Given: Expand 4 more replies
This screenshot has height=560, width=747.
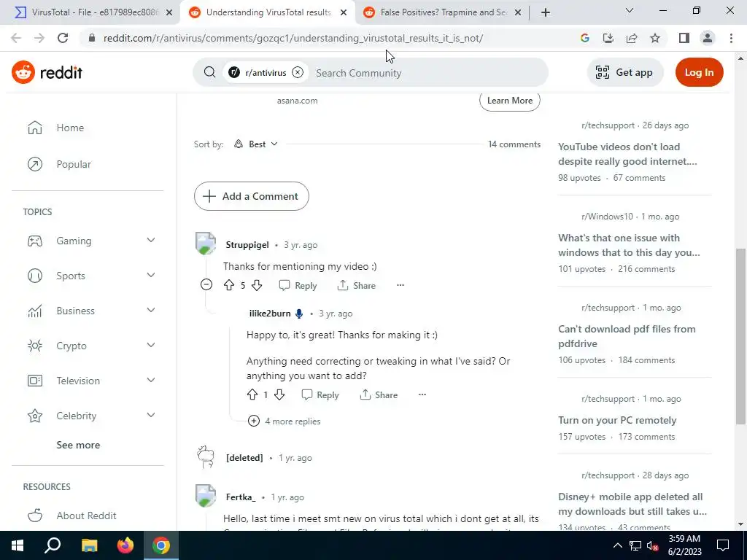Looking at the screenshot, I should [x=285, y=421].
